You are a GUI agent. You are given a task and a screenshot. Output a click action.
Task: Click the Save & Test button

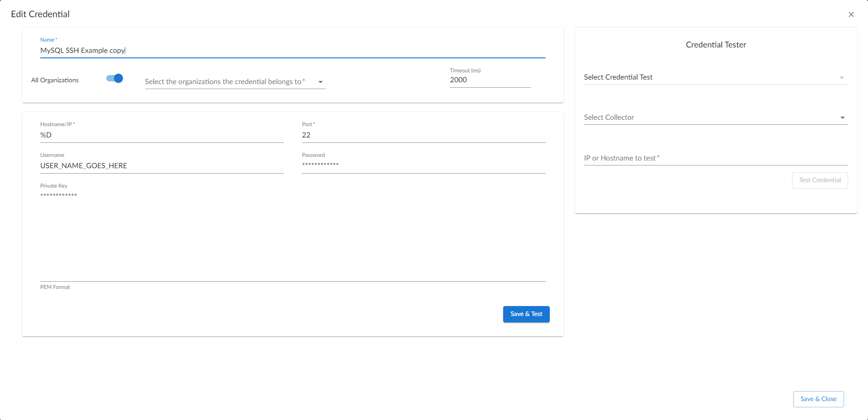point(526,314)
